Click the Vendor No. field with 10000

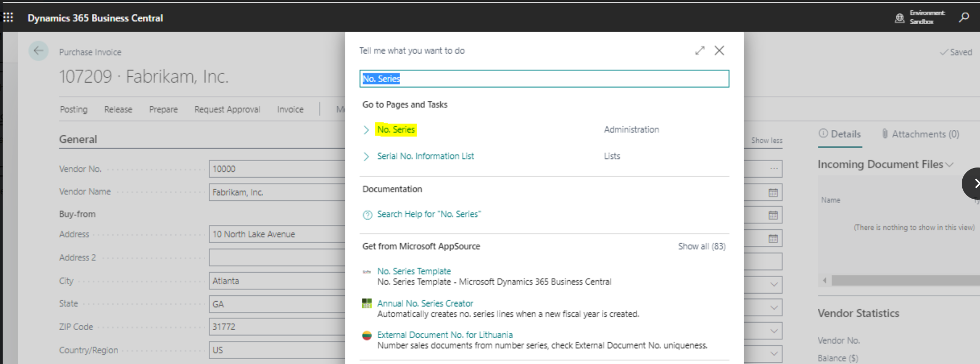(277, 169)
